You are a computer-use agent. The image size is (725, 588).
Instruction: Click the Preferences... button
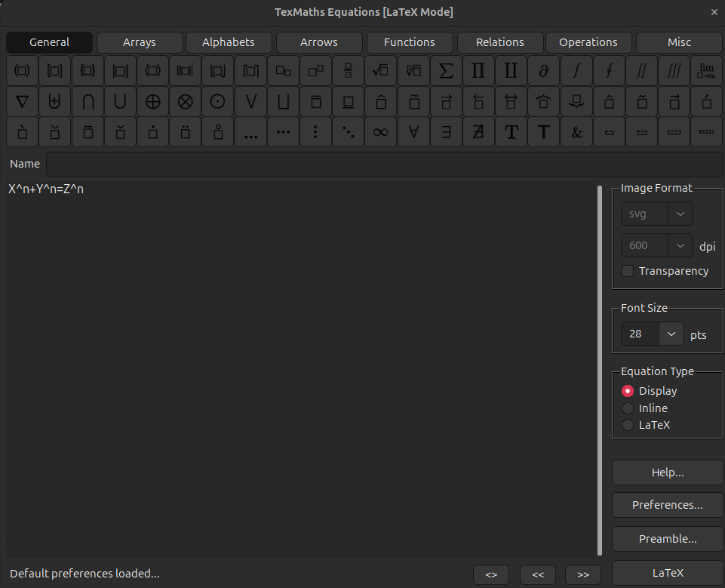[668, 505]
